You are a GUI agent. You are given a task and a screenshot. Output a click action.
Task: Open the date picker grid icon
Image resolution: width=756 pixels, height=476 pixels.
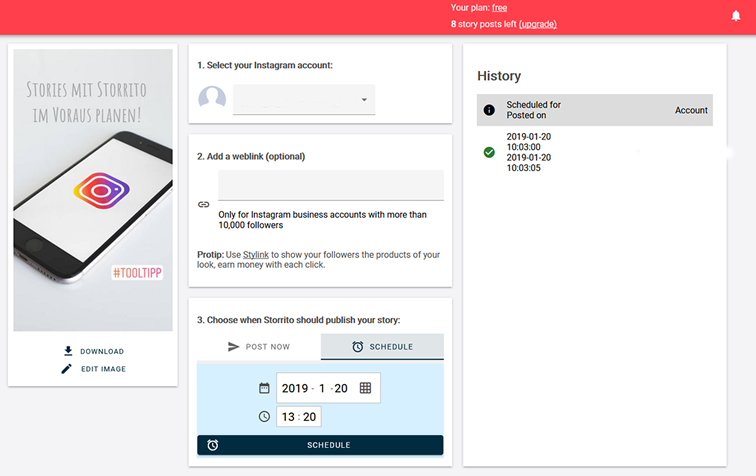click(365, 388)
